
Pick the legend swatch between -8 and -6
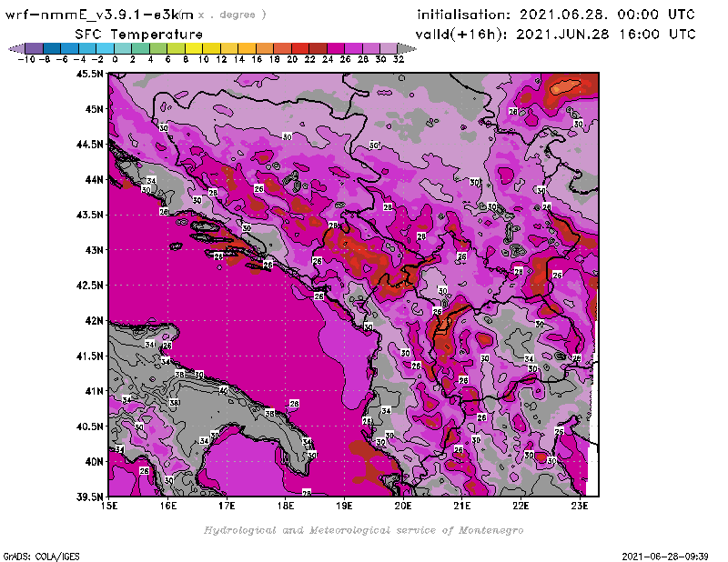click(x=52, y=48)
